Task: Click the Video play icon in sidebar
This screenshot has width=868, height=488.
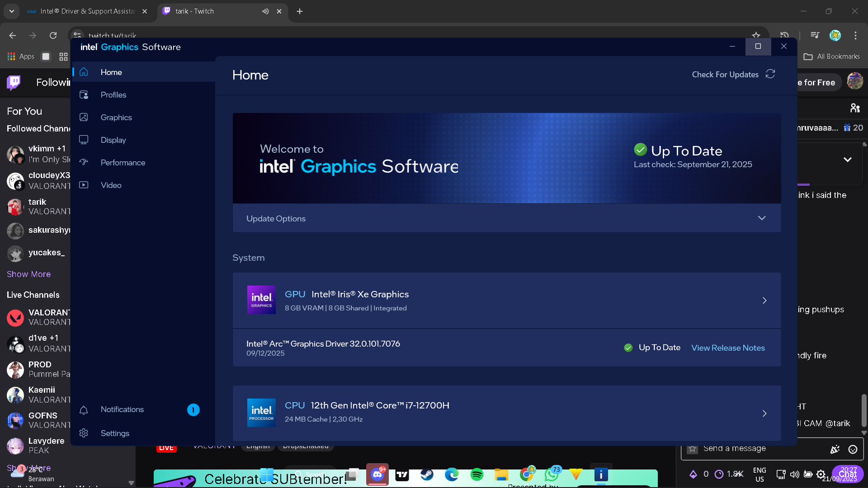Action: [84, 185]
